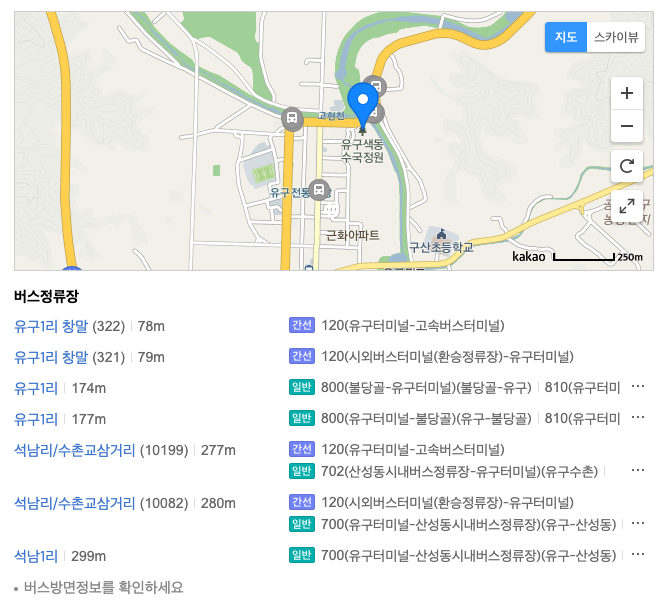Click 일반 badge in the 석남1리 299m row
665x604 pixels.
click(302, 555)
